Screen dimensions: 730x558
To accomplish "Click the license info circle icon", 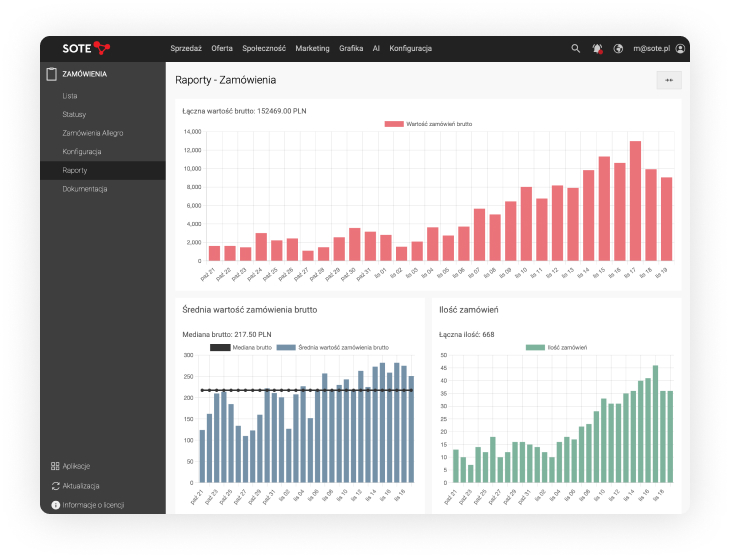I will [x=55, y=505].
